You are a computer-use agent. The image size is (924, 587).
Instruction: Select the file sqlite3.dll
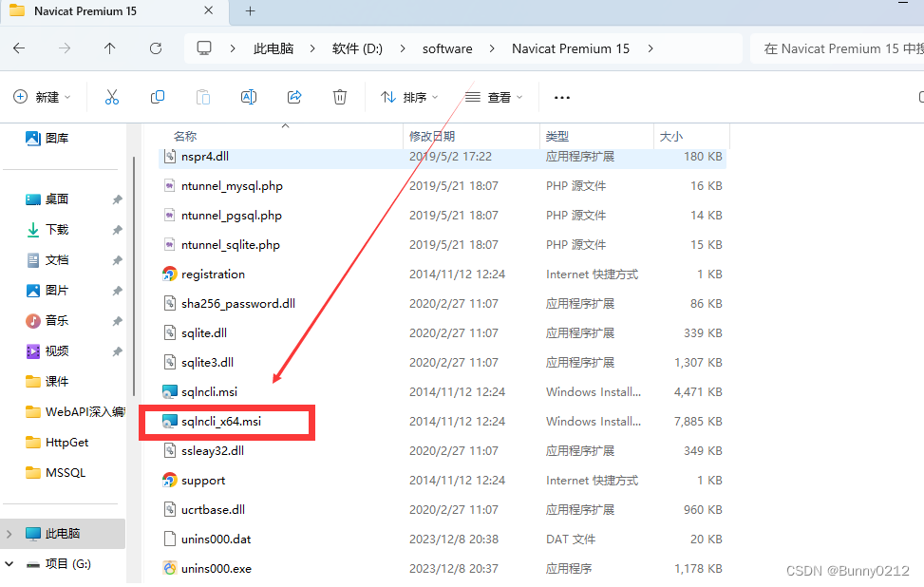(442, 363)
